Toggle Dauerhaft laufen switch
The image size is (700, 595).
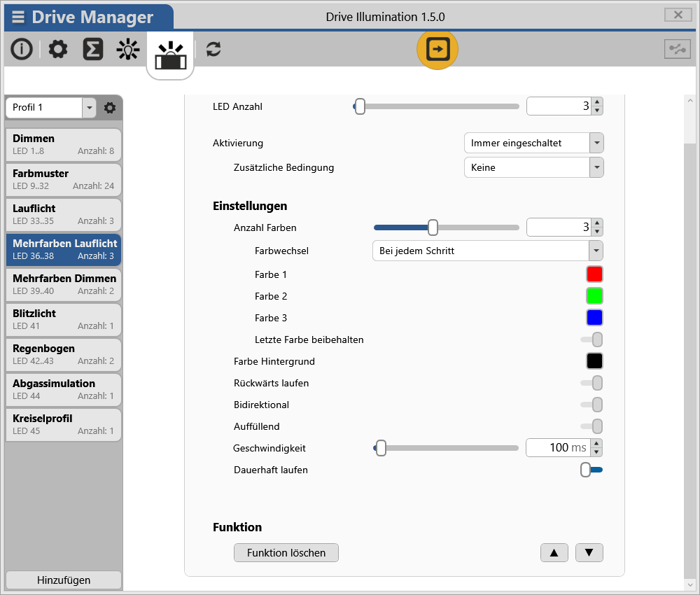pos(591,470)
